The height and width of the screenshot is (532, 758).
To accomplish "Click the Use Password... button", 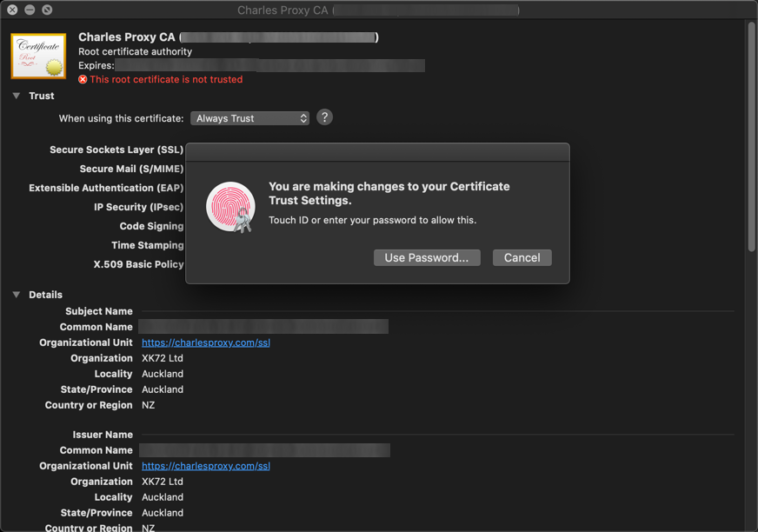I will 427,258.
